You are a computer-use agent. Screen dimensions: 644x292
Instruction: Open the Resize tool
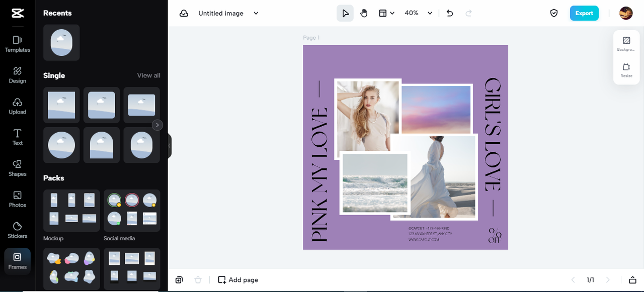(x=626, y=70)
